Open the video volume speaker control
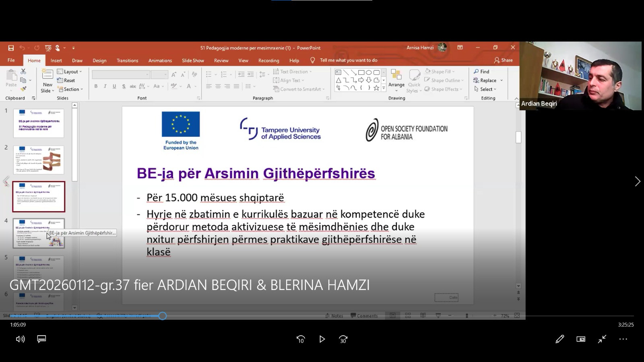This screenshot has width=644, height=362. [x=20, y=339]
